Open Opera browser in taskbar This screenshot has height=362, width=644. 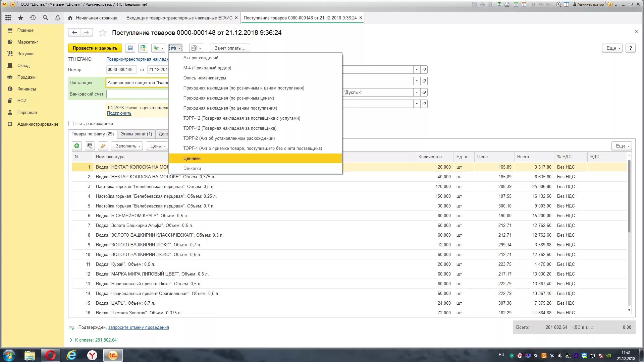click(51, 355)
